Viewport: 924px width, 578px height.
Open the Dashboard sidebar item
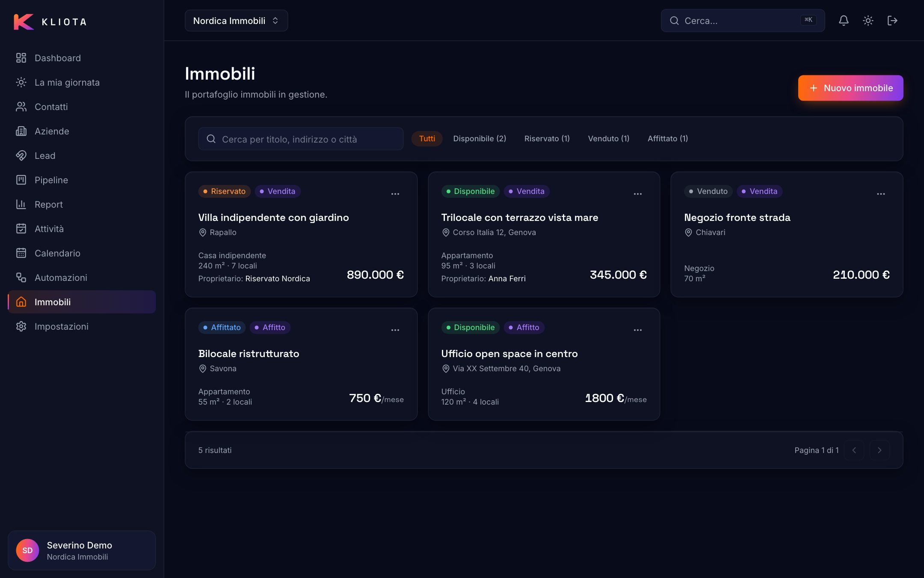(x=82, y=58)
